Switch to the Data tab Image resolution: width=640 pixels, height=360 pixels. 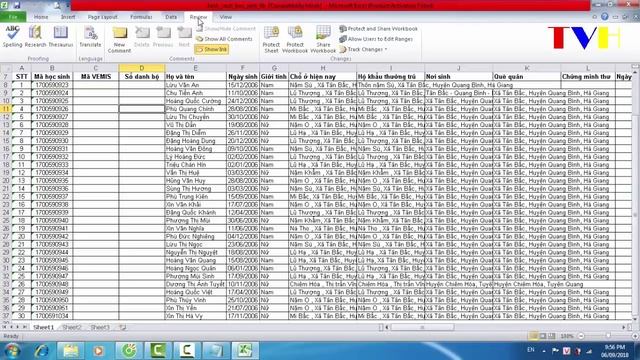pos(171,17)
